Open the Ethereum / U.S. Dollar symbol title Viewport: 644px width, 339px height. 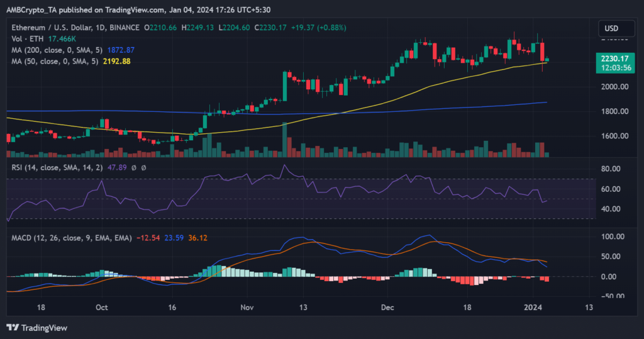tap(50, 28)
